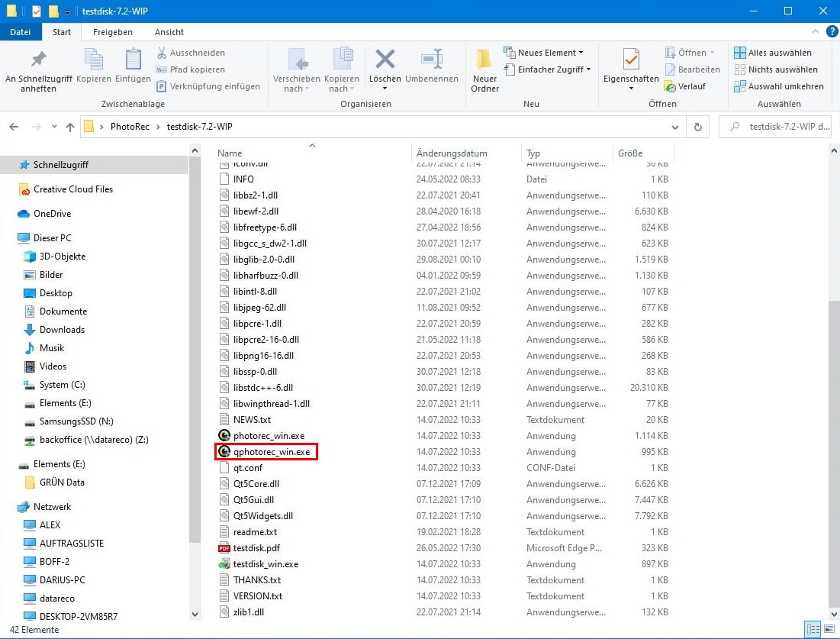Expand address bar history dropdown
The image size is (840, 639).
675,127
